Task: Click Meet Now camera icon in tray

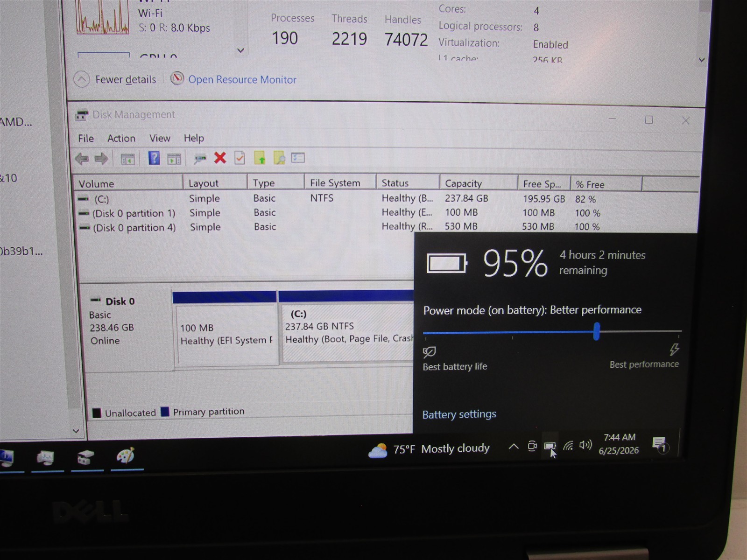Action: click(532, 447)
